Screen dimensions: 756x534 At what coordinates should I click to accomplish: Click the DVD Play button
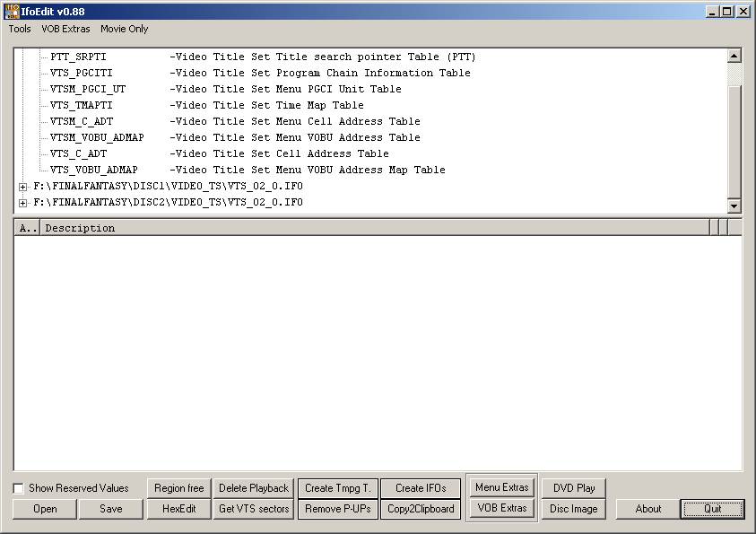[x=573, y=488]
